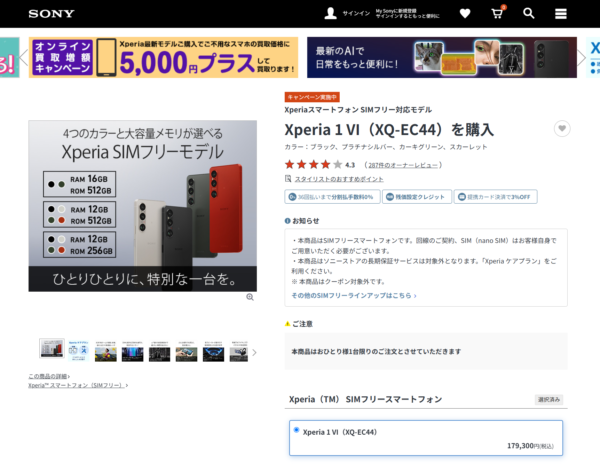
Task: Open the 287 owner reviews link
Action: click(x=403, y=165)
